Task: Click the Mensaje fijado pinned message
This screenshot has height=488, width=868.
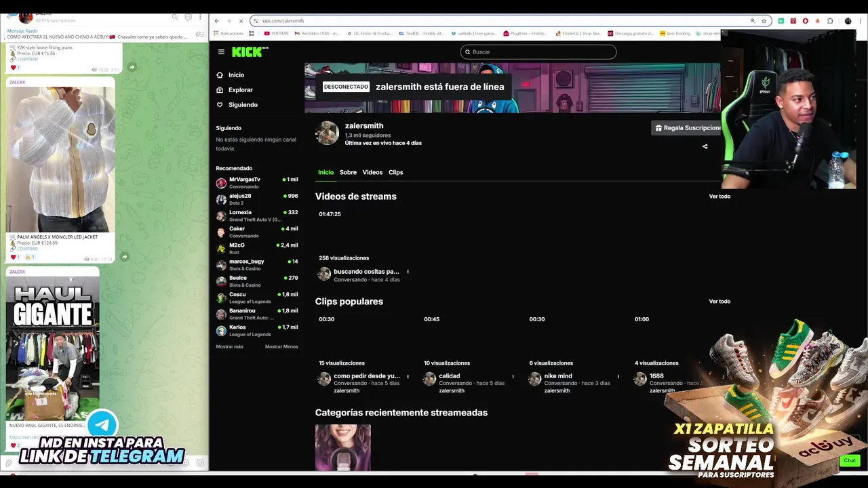Action: coord(97,34)
